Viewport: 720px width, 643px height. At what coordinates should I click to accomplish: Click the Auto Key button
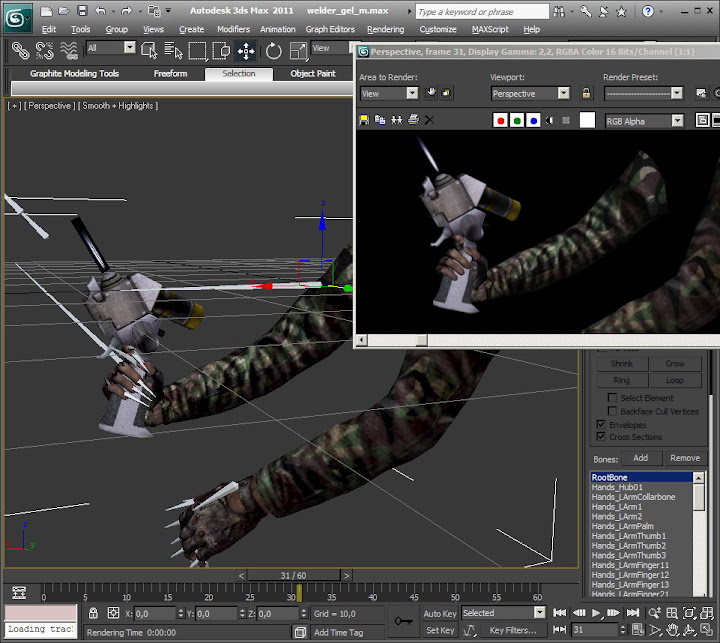pyautogui.click(x=440, y=614)
